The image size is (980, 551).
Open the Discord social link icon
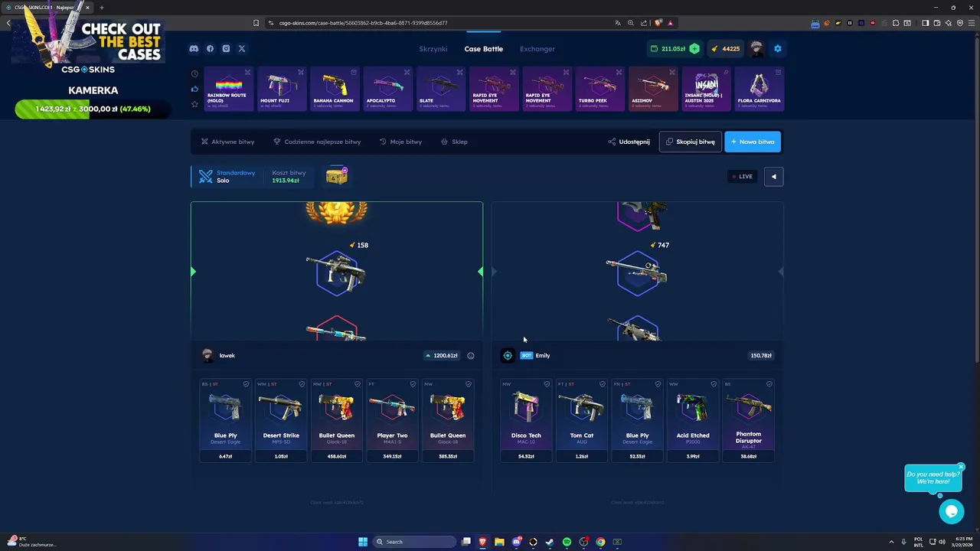[194, 49]
